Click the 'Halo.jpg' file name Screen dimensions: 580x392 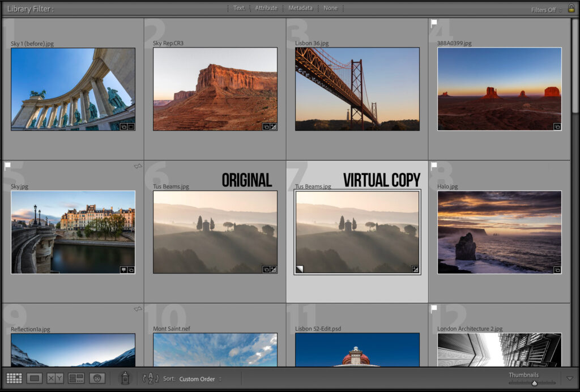tap(447, 186)
